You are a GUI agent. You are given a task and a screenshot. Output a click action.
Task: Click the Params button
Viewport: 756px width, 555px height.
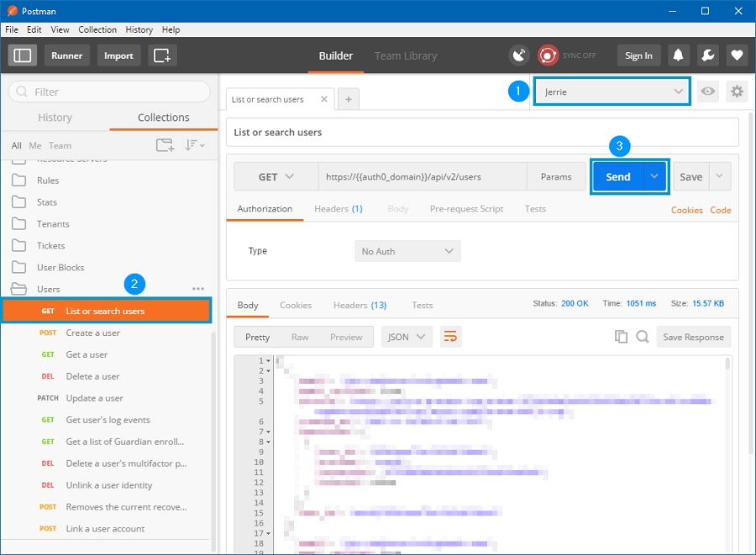pyautogui.click(x=556, y=177)
